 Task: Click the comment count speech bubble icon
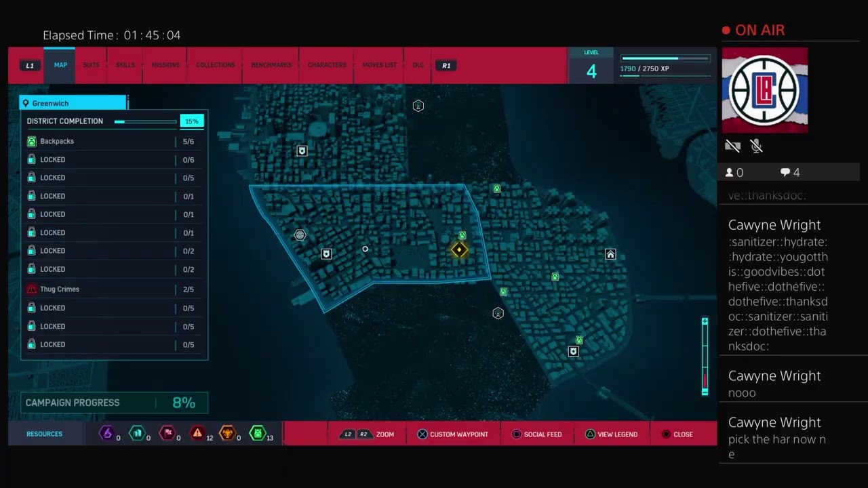click(x=785, y=173)
